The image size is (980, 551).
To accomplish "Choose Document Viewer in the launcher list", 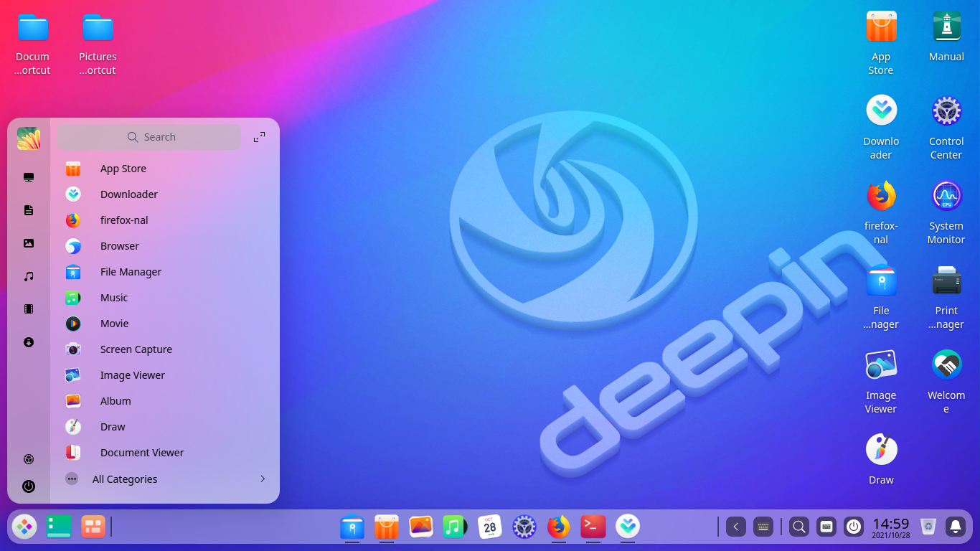I will click(x=165, y=453).
